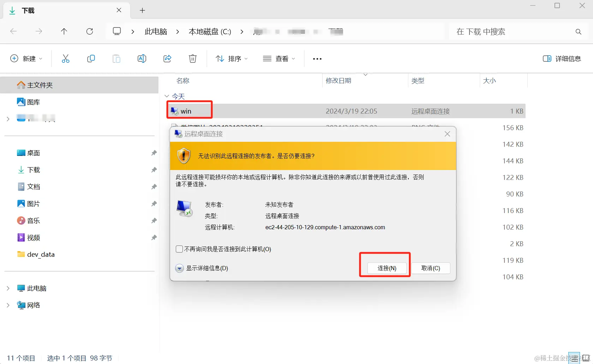Collapse the 今天 group in file list
Image resolution: width=593 pixels, height=364 pixels.
tap(166, 96)
